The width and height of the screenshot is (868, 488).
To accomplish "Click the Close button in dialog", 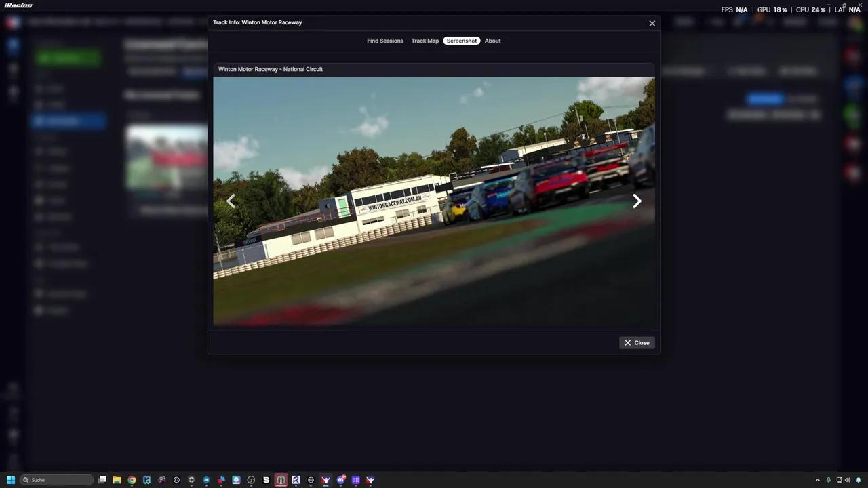I will click(x=637, y=342).
